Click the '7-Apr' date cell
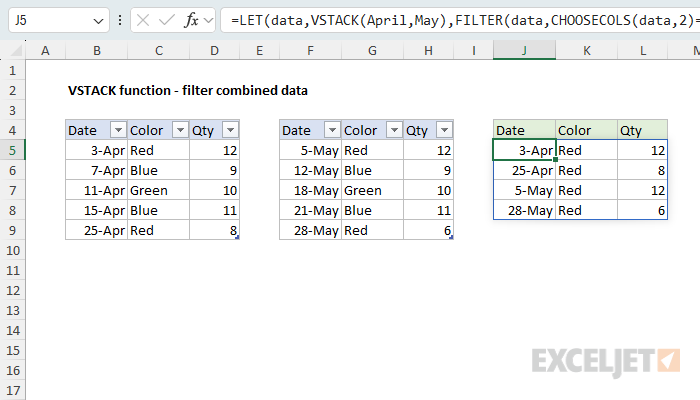 (x=96, y=171)
